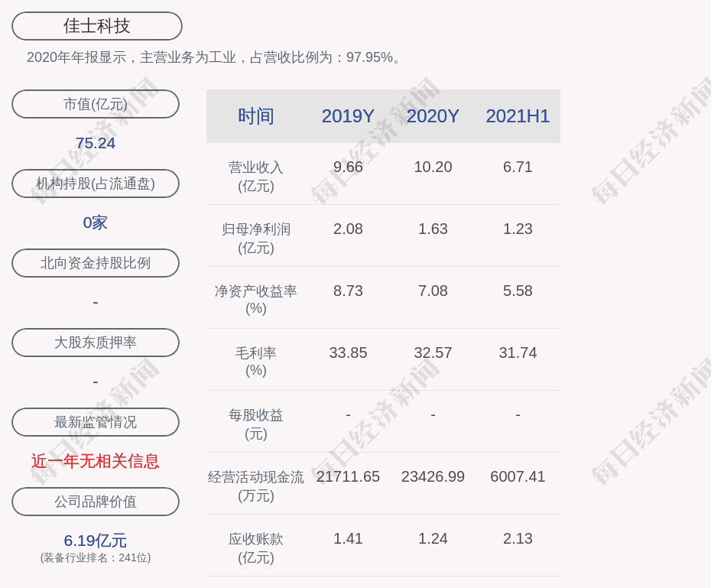Click the 2020Y column header
The height and width of the screenshot is (588, 711).
[x=433, y=116]
